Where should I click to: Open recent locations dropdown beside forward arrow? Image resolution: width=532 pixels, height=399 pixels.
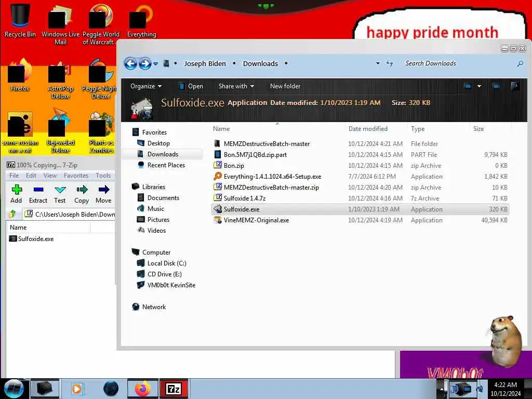[x=155, y=63]
